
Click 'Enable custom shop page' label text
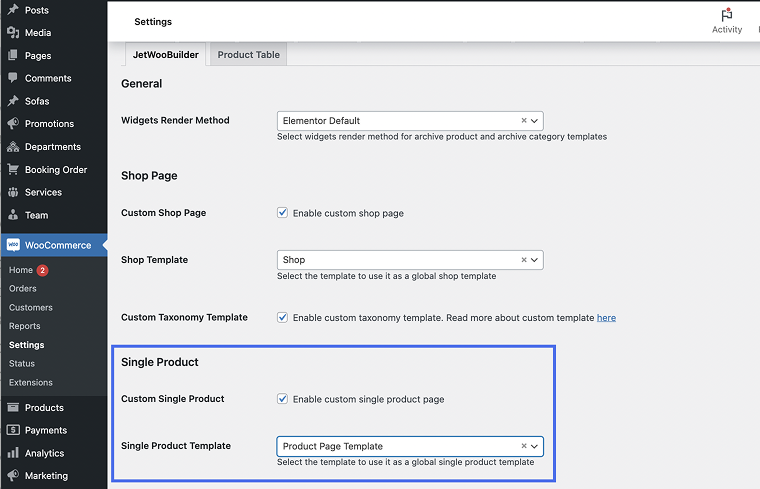[348, 213]
